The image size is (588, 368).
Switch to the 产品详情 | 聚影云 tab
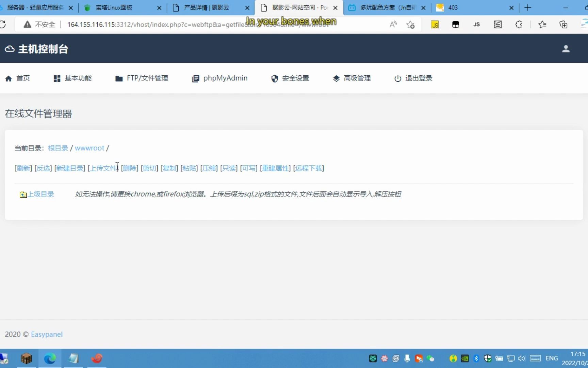(x=207, y=7)
